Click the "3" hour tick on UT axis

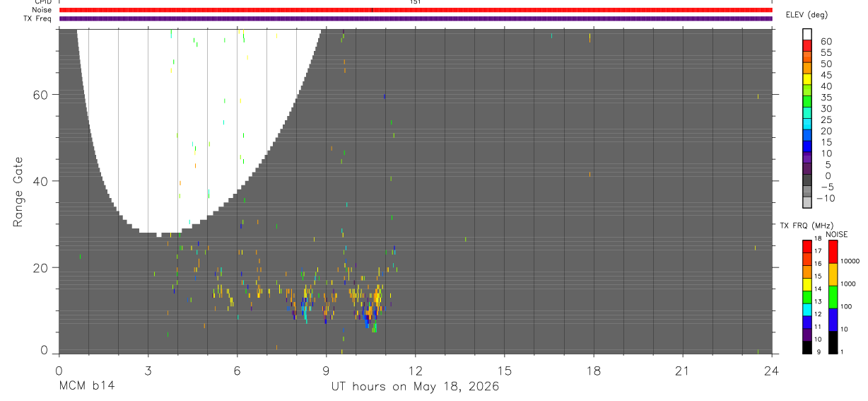pos(148,371)
